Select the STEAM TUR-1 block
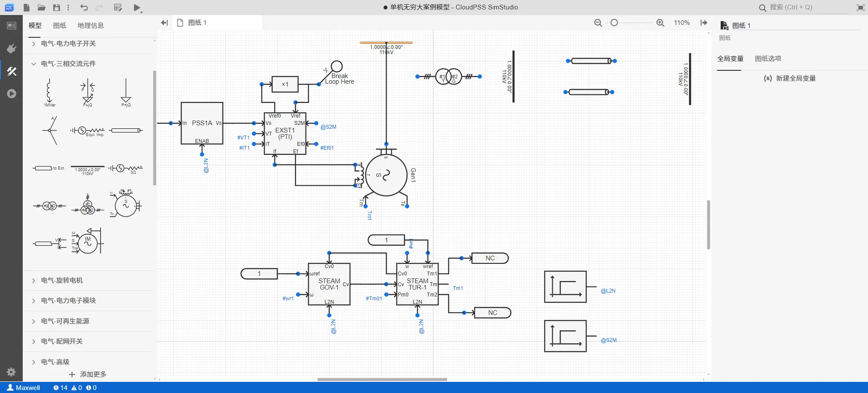The height and width of the screenshot is (393, 868). pyautogui.click(x=417, y=284)
